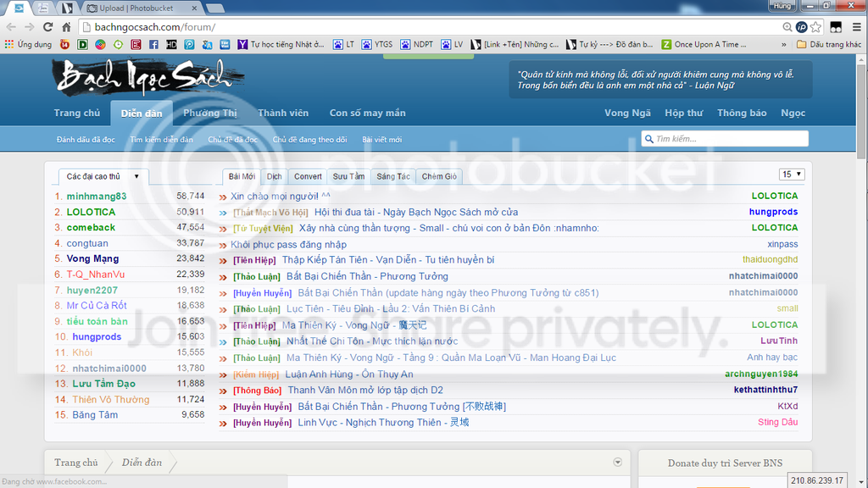The height and width of the screenshot is (488, 868).
Task: Open thread 'Khôi phục pass đăng nhập'
Action: tap(288, 244)
